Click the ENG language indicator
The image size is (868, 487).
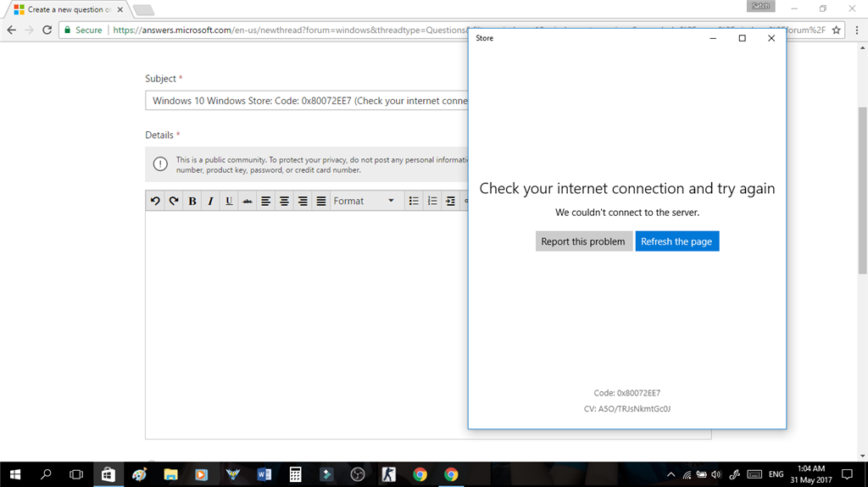pos(776,474)
